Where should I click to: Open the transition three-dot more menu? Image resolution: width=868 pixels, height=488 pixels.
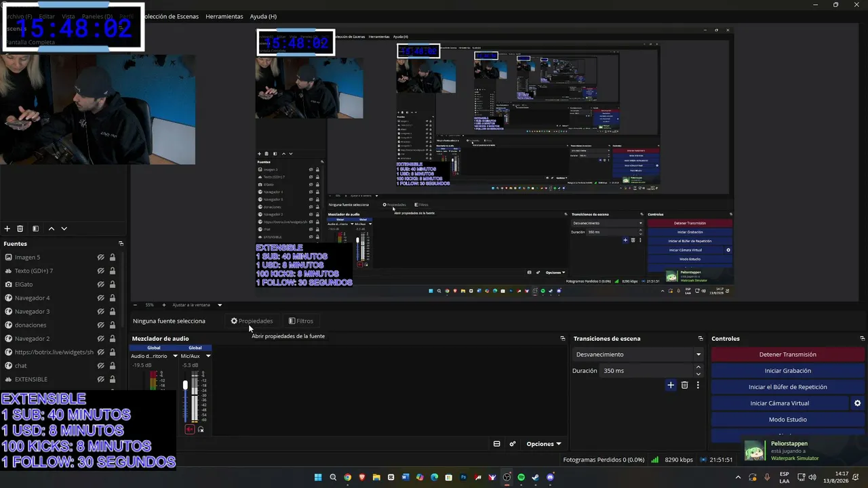click(x=698, y=385)
